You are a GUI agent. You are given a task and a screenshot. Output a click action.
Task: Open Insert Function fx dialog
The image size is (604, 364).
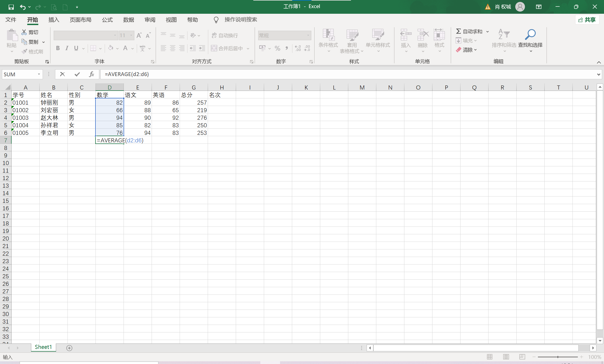coord(91,74)
